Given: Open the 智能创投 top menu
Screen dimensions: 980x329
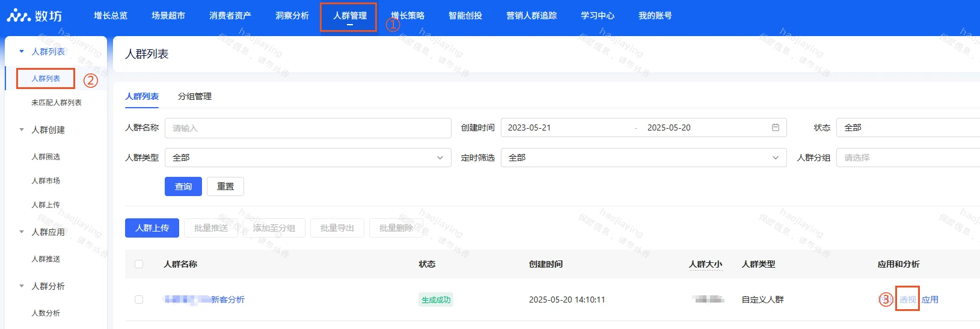Looking at the screenshot, I should (465, 16).
